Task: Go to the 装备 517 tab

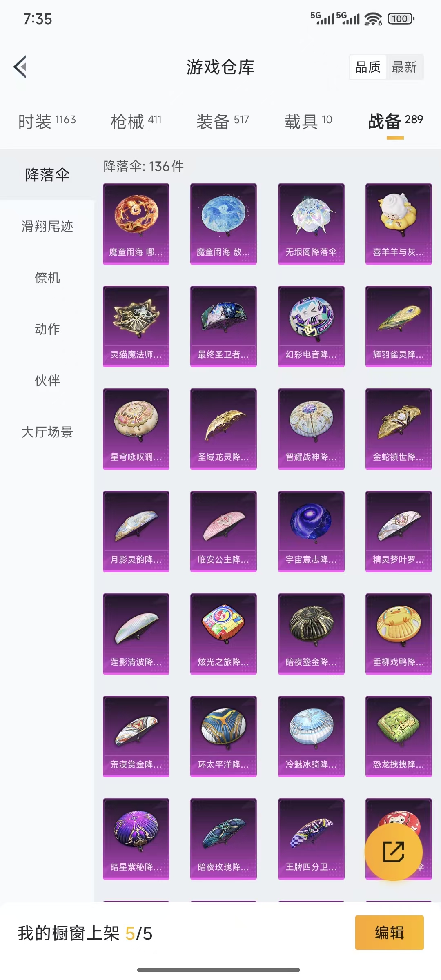Action: [223, 121]
